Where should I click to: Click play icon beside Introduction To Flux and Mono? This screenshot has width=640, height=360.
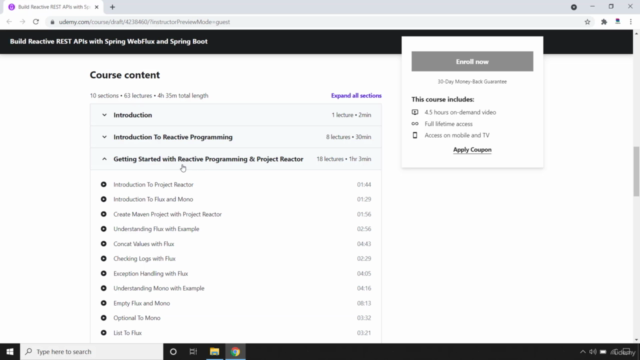[104, 199]
